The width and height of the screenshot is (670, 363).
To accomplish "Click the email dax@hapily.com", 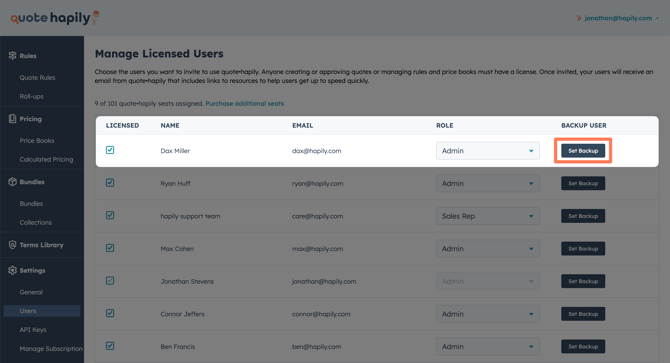I will 317,151.
